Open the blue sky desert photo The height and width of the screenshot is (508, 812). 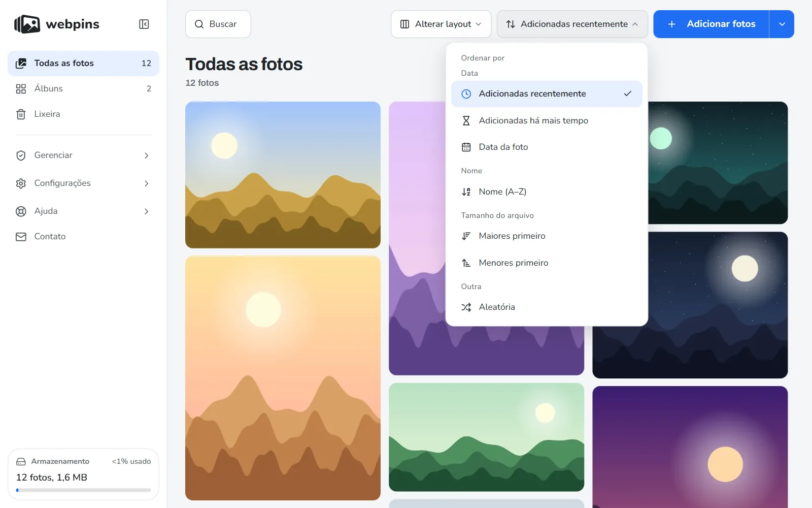[x=283, y=175]
